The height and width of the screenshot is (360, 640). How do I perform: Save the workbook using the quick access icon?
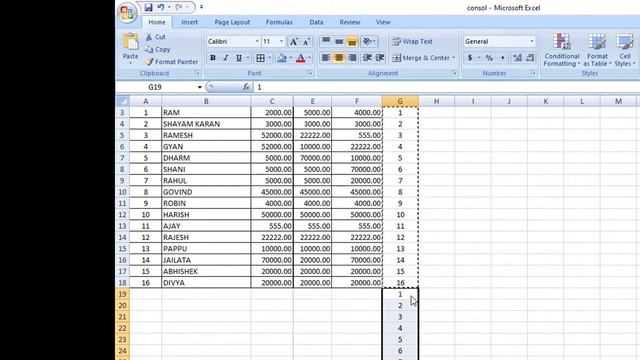click(x=148, y=7)
